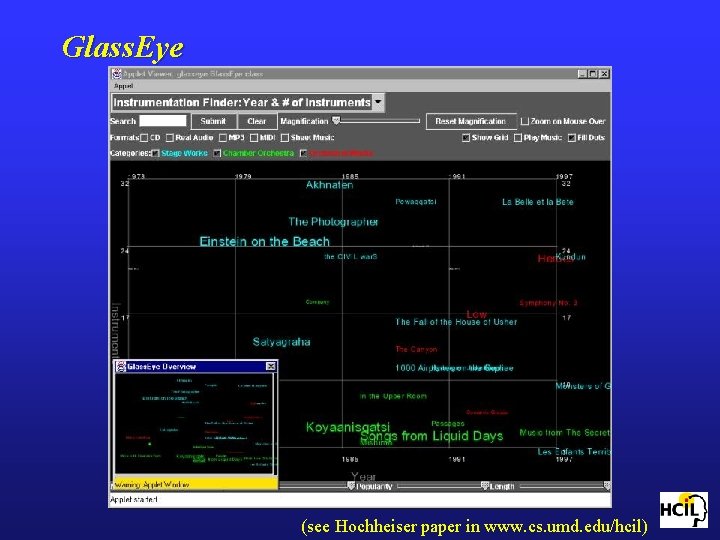Tick the MIDI format checkbox

(254, 137)
